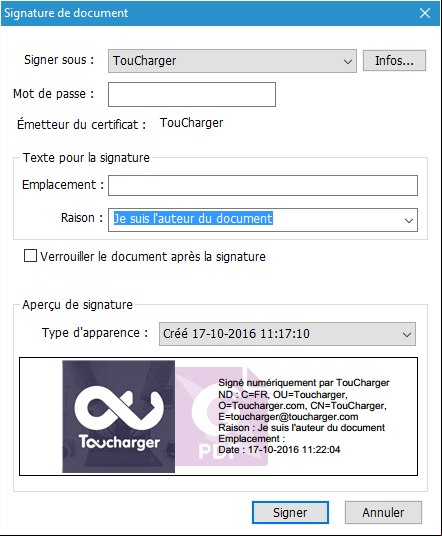This screenshot has width=442, height=536.
Task: Click the Date line in signature preview
Action: pyautogui.click(x=279, y=450)
